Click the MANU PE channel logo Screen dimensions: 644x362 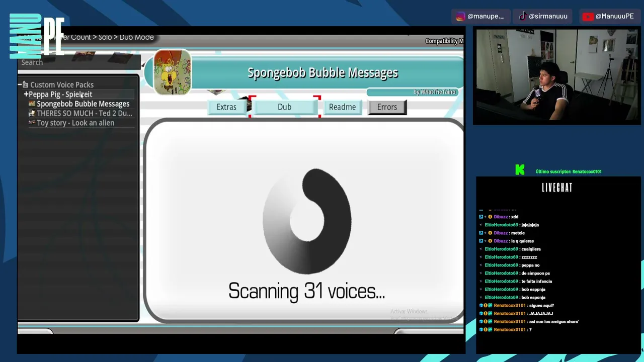pyautogui.click(x=37, y=36)
